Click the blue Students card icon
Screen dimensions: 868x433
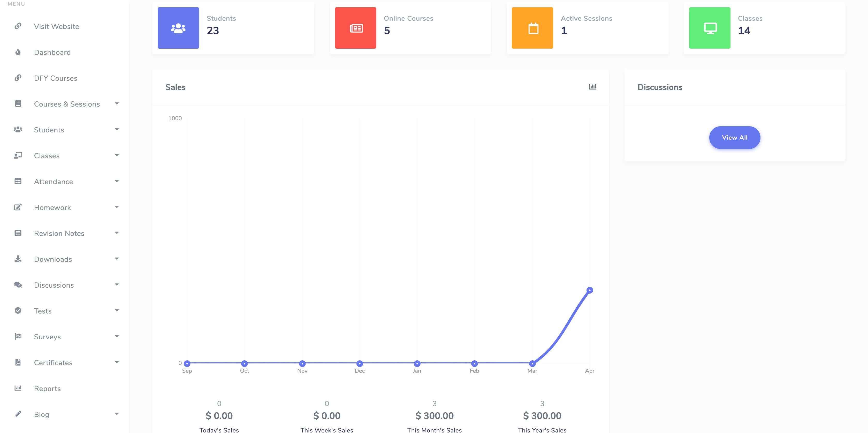pos(178,28)
